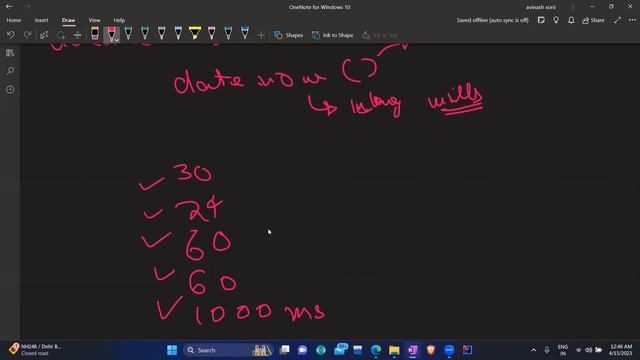This screenshot has width=640, height=360.
Task: Select the dark blue pen before galaxy pen
Action: (228, 33)
